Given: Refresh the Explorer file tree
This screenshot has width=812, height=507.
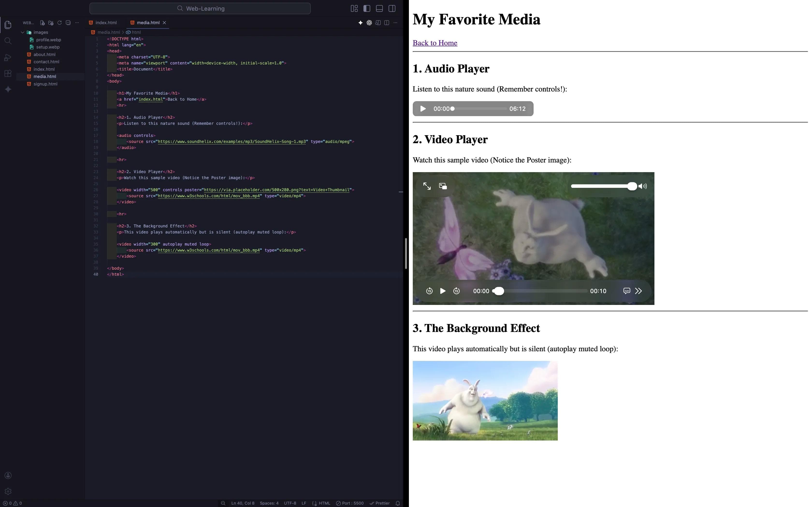Looking at the screenshot, I should pyautogui.click(x=59, y=23).
